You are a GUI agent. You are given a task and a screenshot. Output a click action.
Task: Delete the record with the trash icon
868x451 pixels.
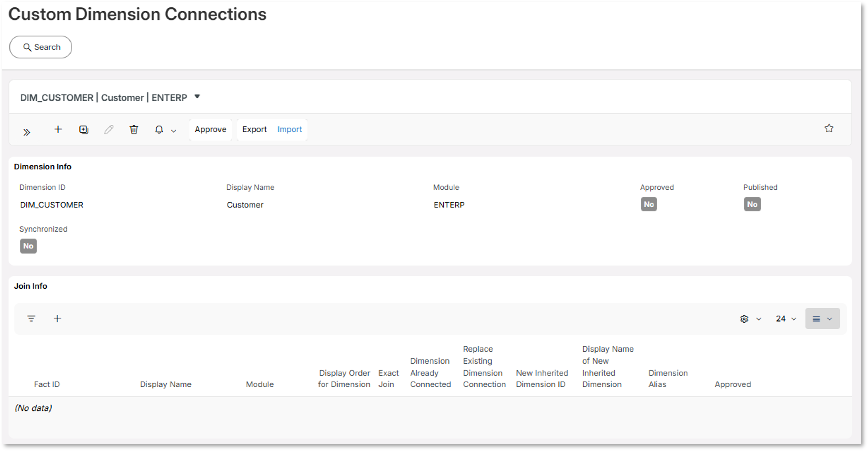pyautogui.click(x=134, y=130)
